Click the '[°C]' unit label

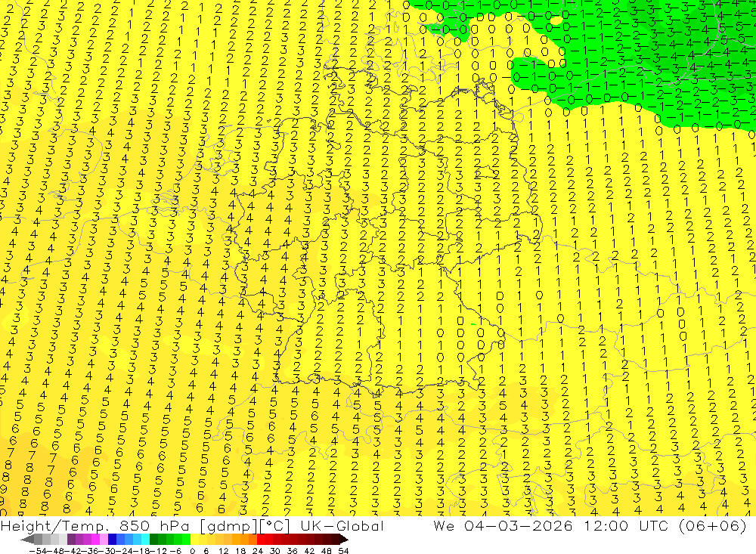[274, 526]
